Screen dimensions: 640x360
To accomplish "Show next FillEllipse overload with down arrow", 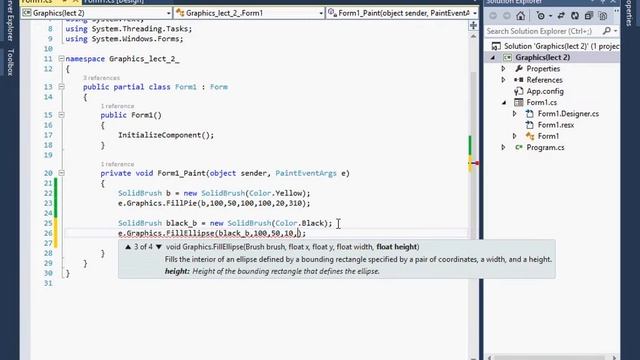I will (x=159, y=247).
